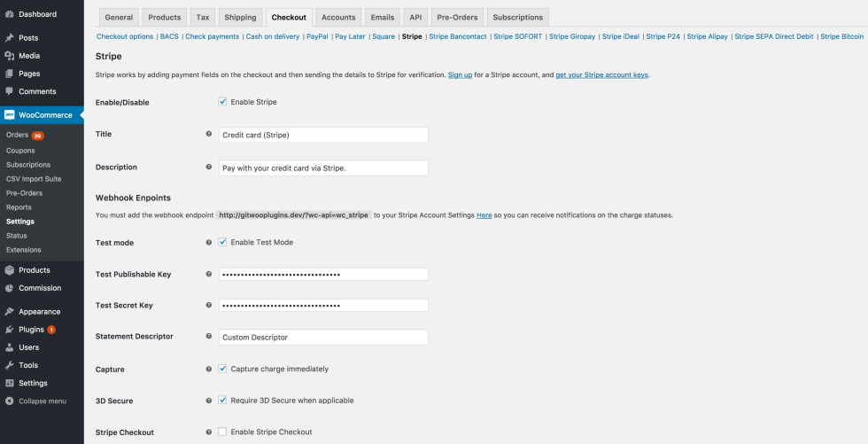
Task: Click the Appearance brush icon
Action: point(9,312)
